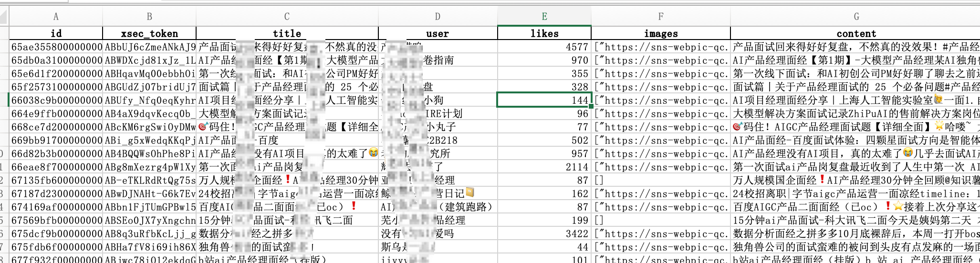Image resolution: width=980 pixels, height=263 pixels.
Task: Click id cell 67135fb600000000
Action: click(x=56, y=180)
